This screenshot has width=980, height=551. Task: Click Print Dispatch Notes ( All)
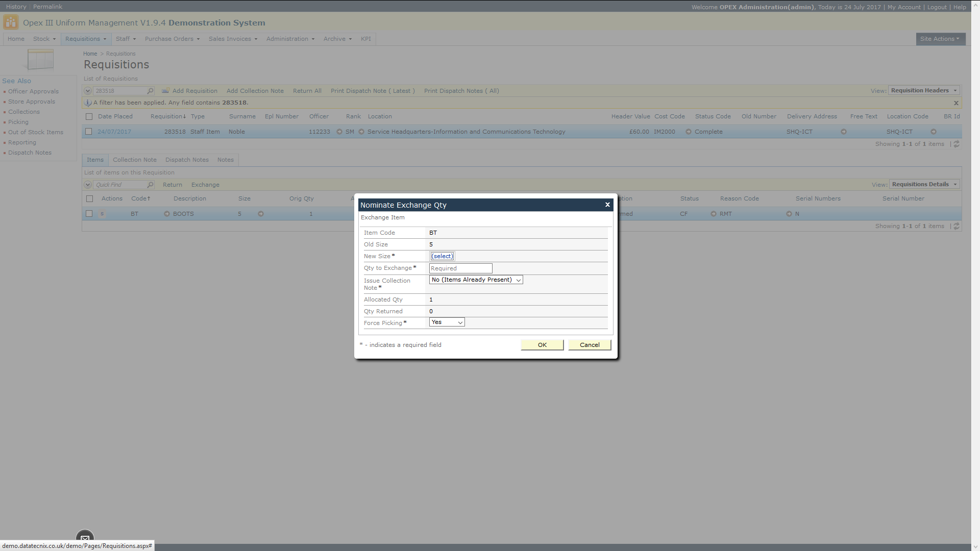coord(461,91)
